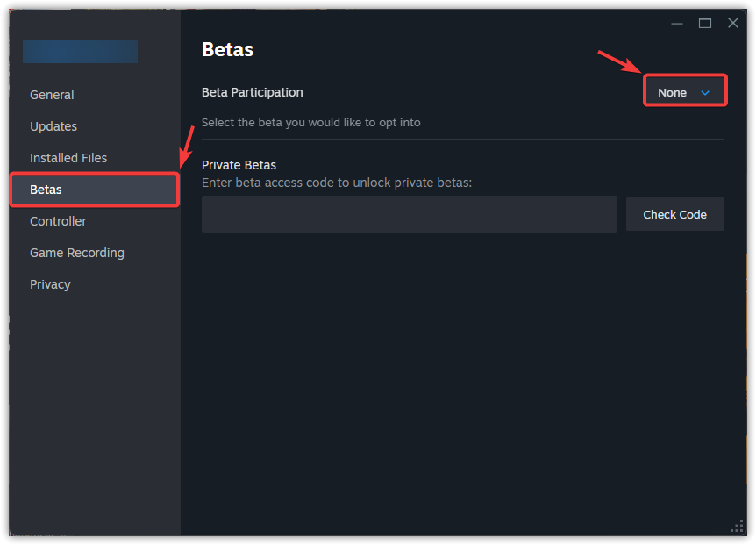The width and height of the screenshot is (756, 545).
Task: Minimize the Steam Settings window
Action: pyautogui.click(x=676, y=23)
